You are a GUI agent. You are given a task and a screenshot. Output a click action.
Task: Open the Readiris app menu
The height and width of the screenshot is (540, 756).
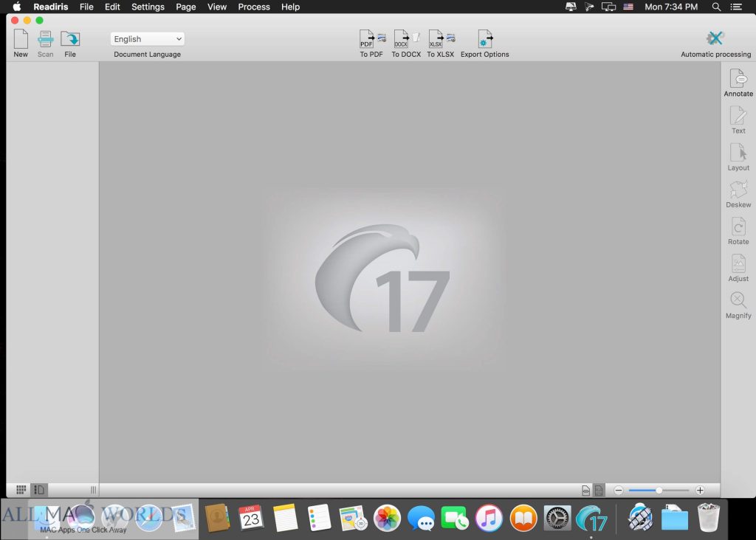point(51,7)
